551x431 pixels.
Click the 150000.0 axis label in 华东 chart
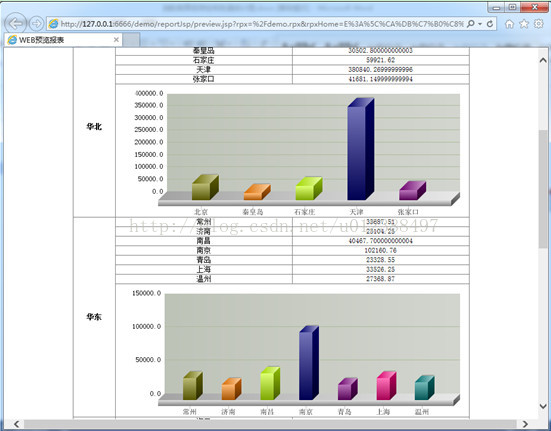coord(147,293)
